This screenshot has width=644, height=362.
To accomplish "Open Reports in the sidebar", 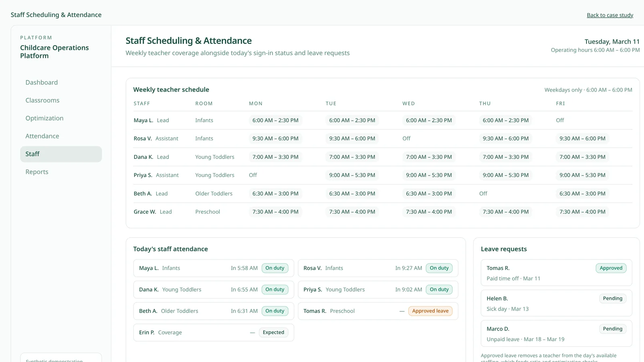I will pos(61,172).
